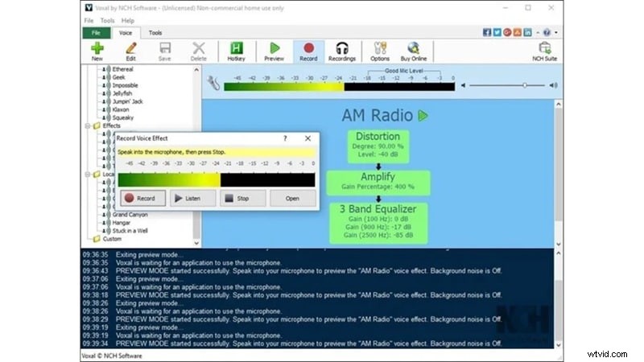Start Preview with the green play icon
This screenshot has height=362, width=644.
(x=274, y=49)
